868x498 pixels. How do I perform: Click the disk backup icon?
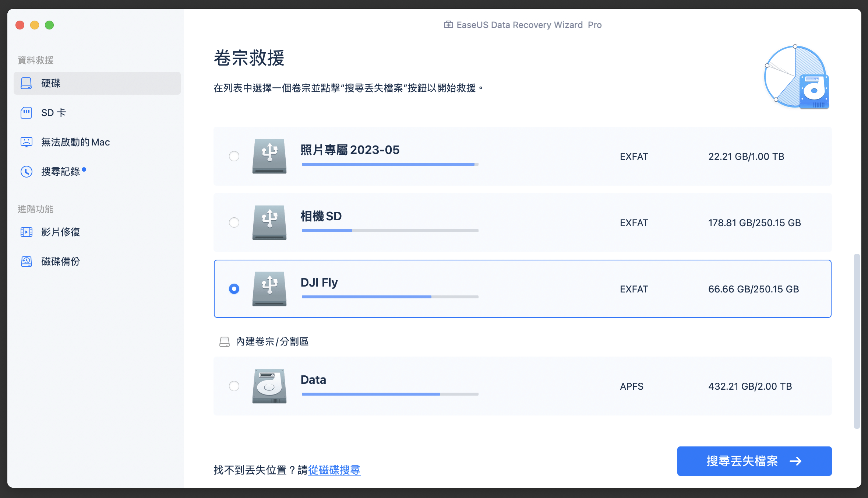click(26, 262)
